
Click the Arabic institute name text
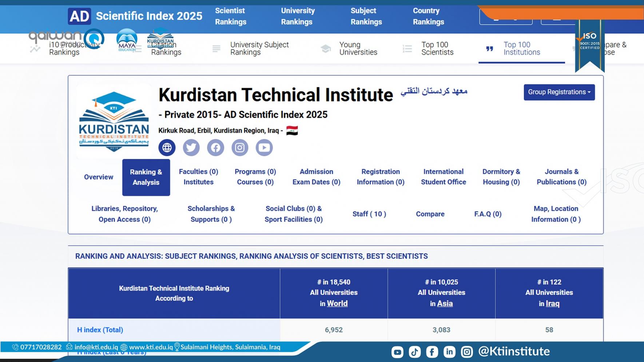434,91
